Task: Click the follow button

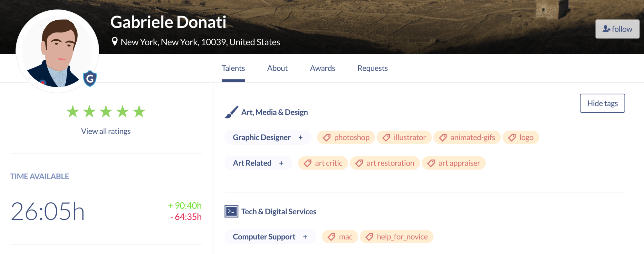Action: (617, 29)
